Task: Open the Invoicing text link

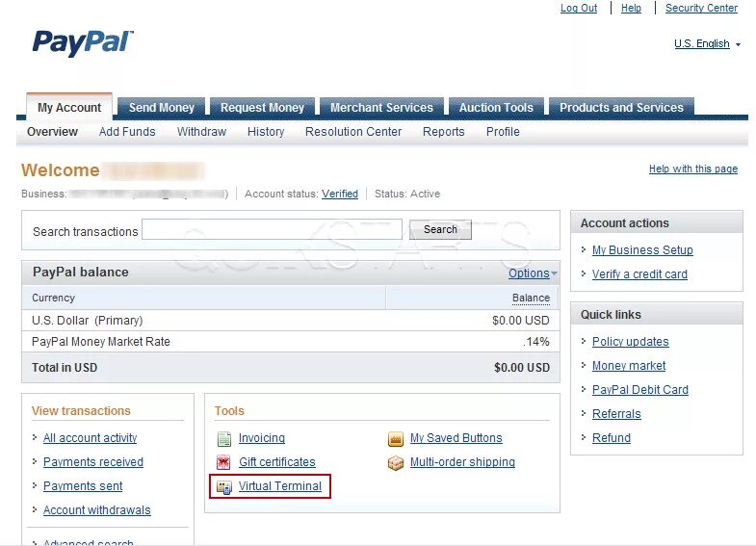Action: (262, 438)
